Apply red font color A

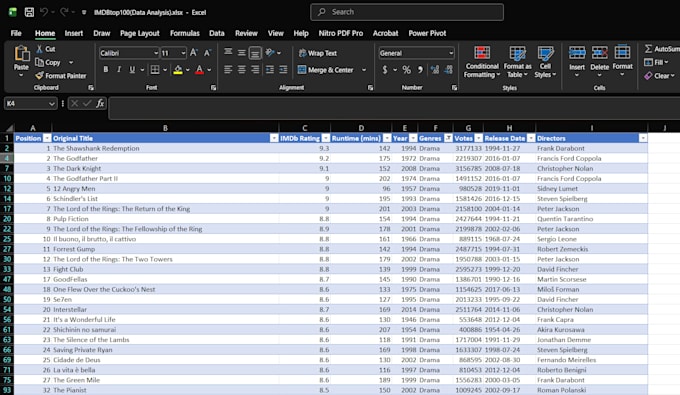199,69
